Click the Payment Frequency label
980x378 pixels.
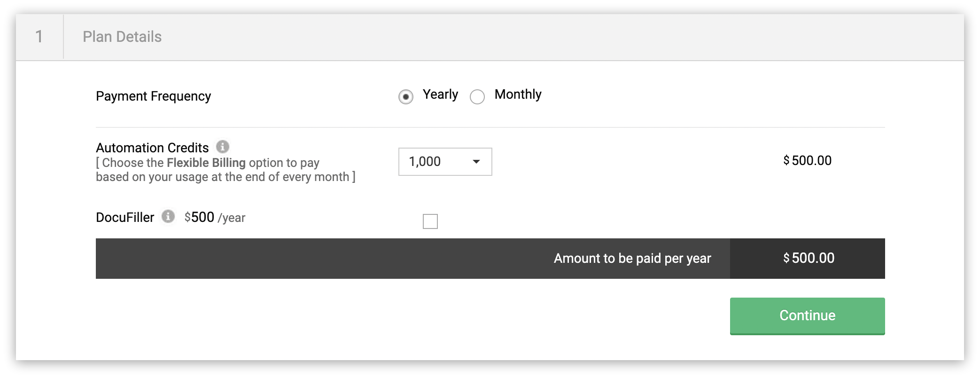coord(153,96)
